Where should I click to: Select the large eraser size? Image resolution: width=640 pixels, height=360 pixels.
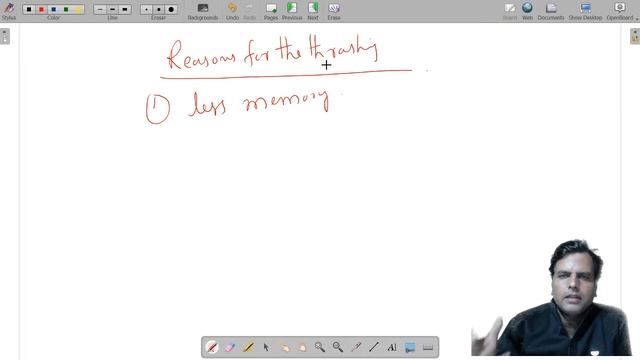pos(171,9)
